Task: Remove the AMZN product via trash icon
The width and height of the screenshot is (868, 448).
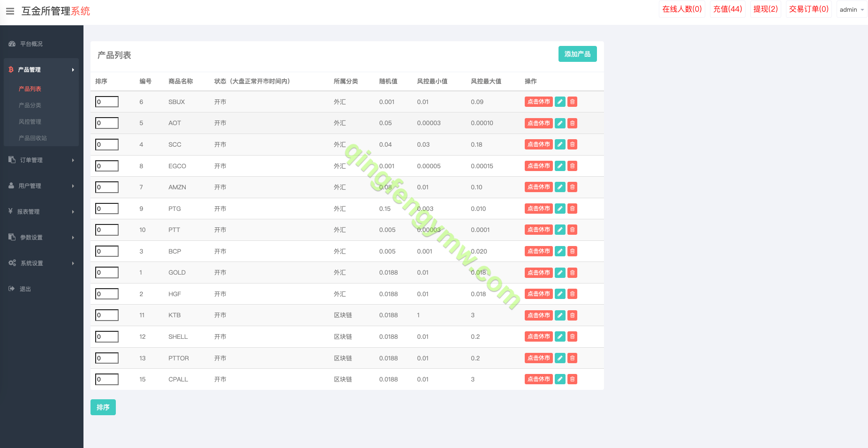Action: [x=572, y=187]
